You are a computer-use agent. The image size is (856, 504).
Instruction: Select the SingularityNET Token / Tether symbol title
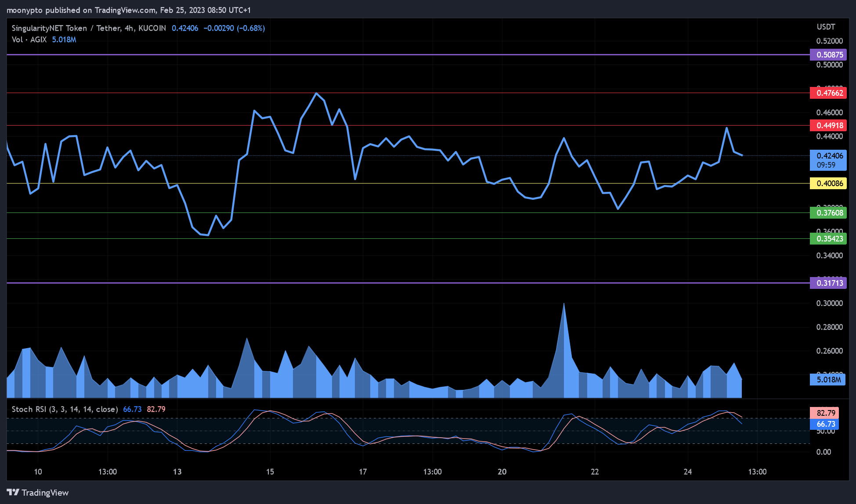[x=89, y=28]
